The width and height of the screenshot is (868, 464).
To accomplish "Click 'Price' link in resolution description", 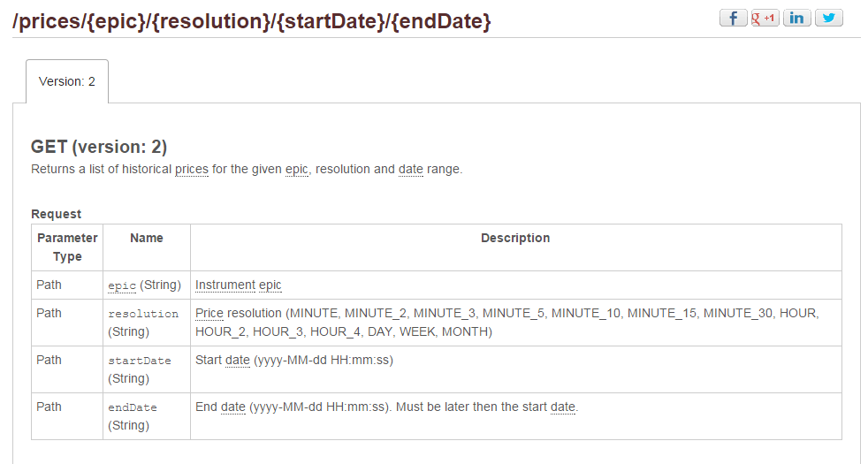I will pos(209,314).
